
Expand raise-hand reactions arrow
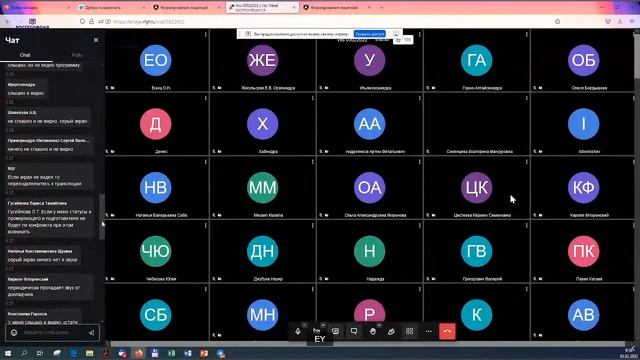coord(379,325)
